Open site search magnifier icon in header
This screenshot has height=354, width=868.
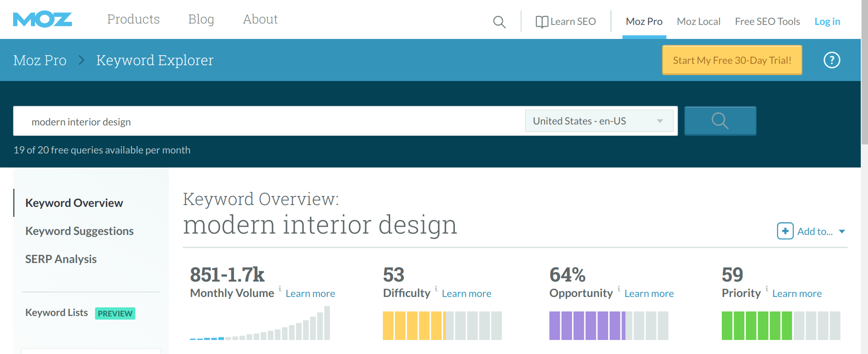pos(499,22)
